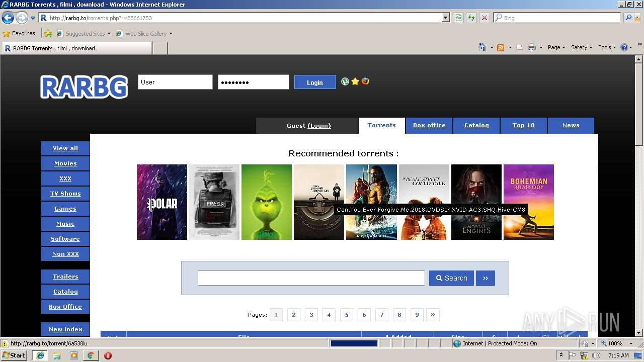Viewport: 644px width, 362px height.
Task: Open the Tools menu
Action: [607, 47]
